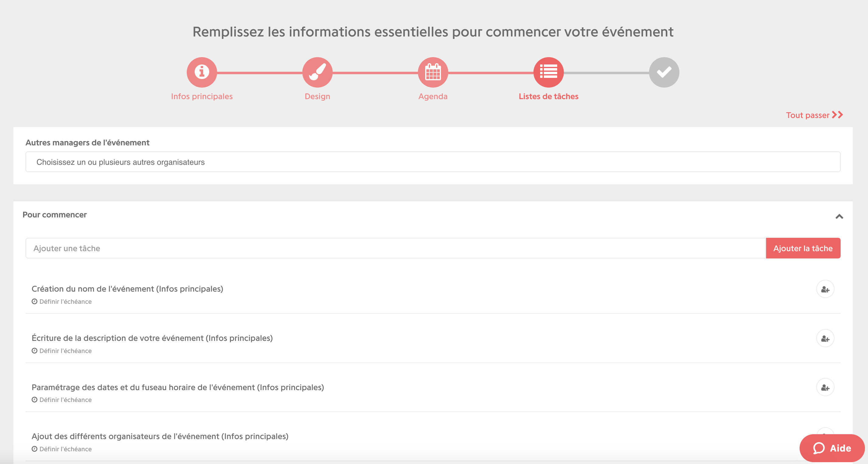Click the 'Écriture de la description' task title
Viewport: 868px width, 464px height.
(152, 338)
